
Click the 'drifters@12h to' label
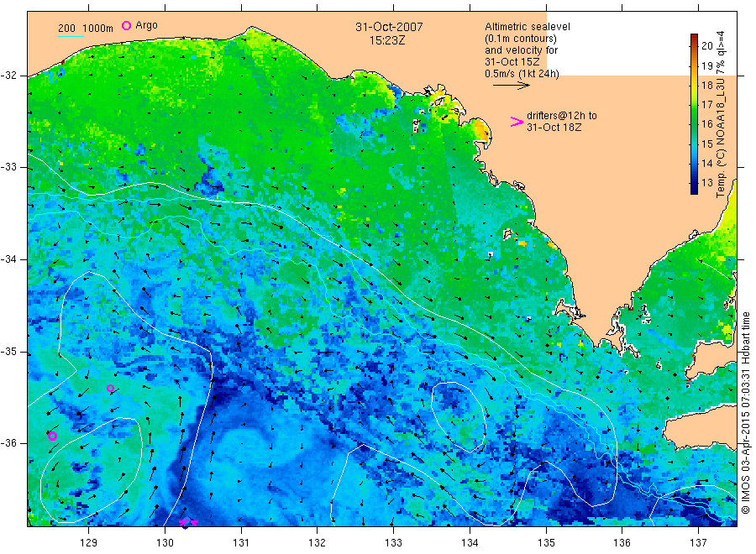tap(562, 116)
